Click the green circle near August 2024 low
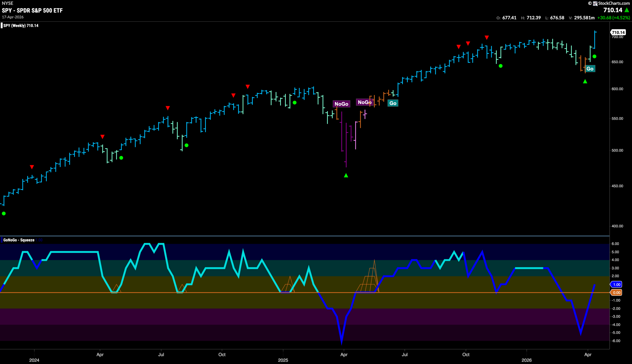Screen dimensions: 632x364 [186, 145]
